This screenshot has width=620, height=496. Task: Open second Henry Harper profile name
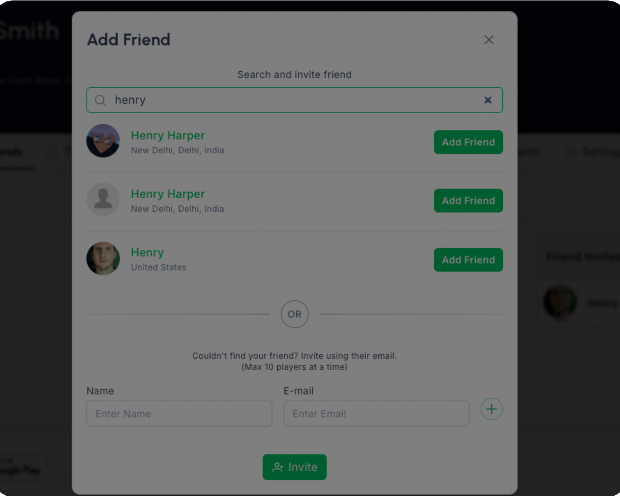click(x=168, y=194)
